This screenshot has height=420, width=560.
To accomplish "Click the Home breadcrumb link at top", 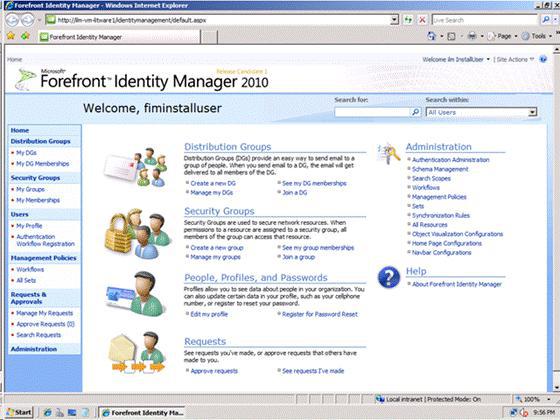I will coord(14,59).
